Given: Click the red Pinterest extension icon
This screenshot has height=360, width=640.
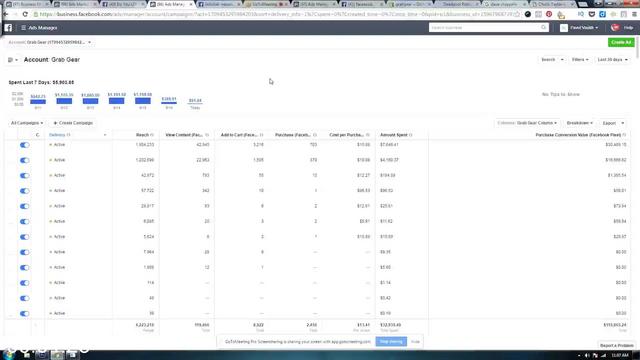Looking at the screenshot, I should click(549, 14).
